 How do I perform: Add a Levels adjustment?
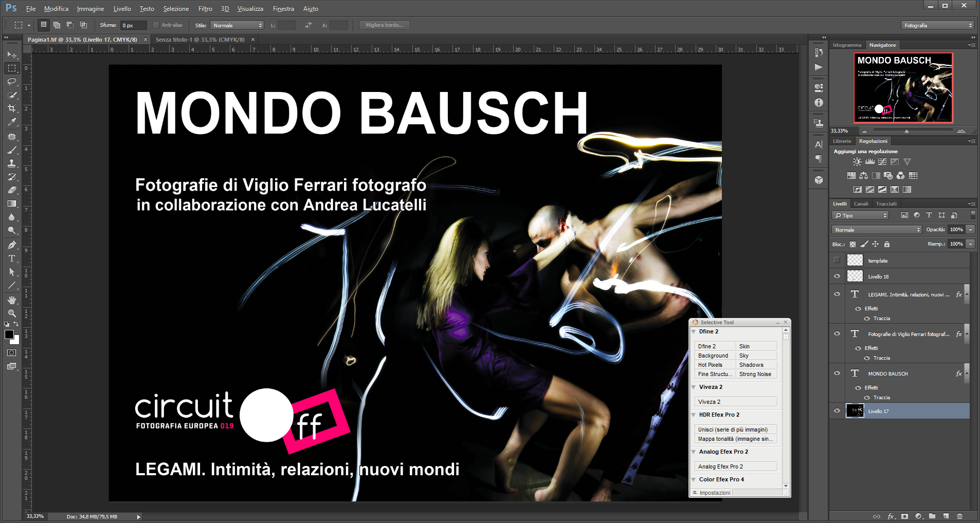point(870,161)
